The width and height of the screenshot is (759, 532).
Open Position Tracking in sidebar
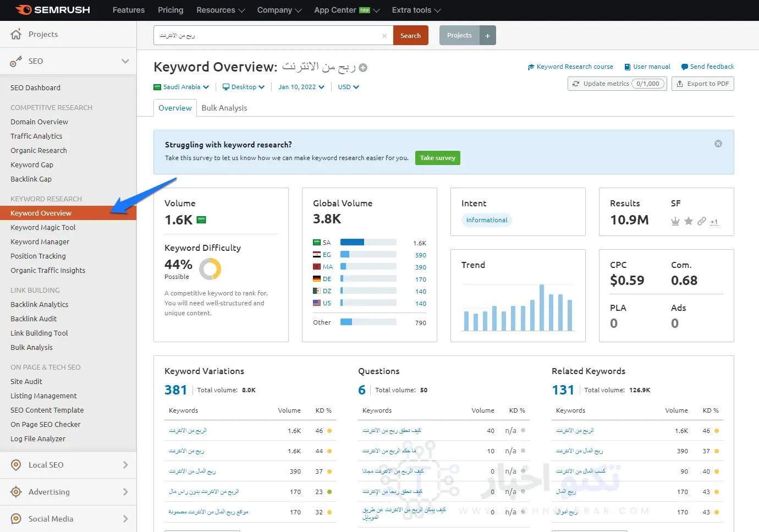tap(38, 256)
